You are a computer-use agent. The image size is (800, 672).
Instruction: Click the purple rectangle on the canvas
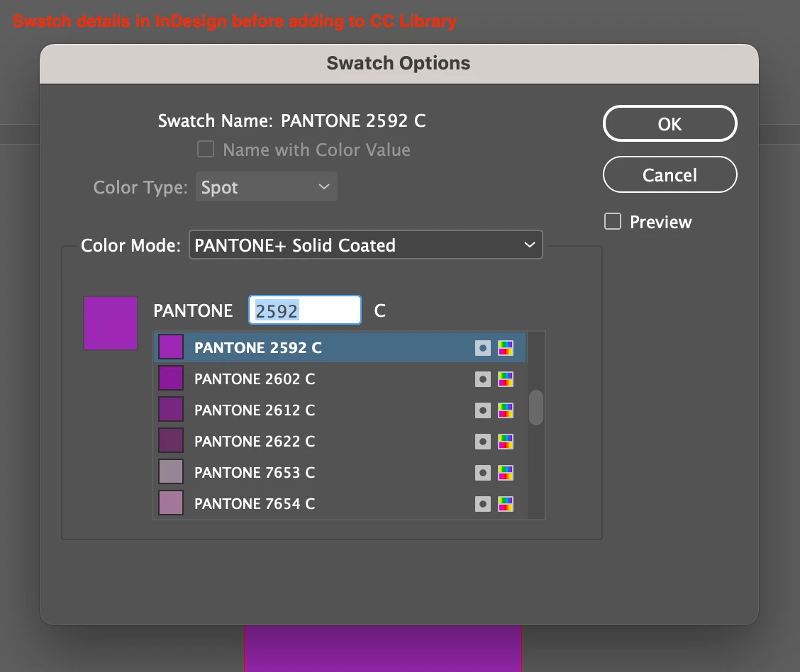[383, 649]
